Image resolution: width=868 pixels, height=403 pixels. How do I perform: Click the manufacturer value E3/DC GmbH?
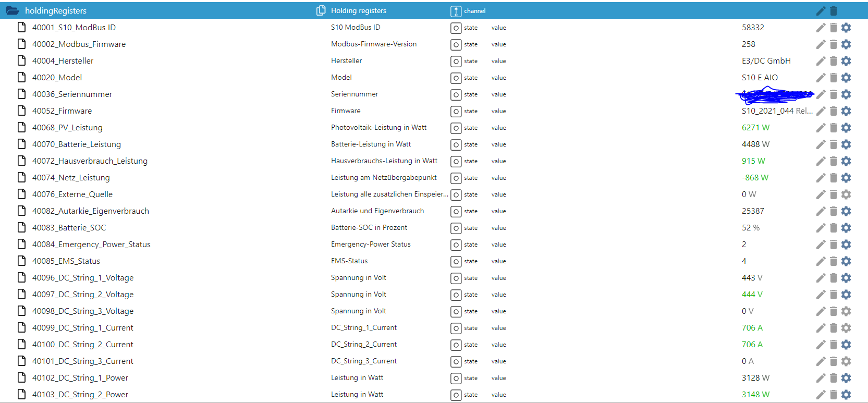[766, 61]
